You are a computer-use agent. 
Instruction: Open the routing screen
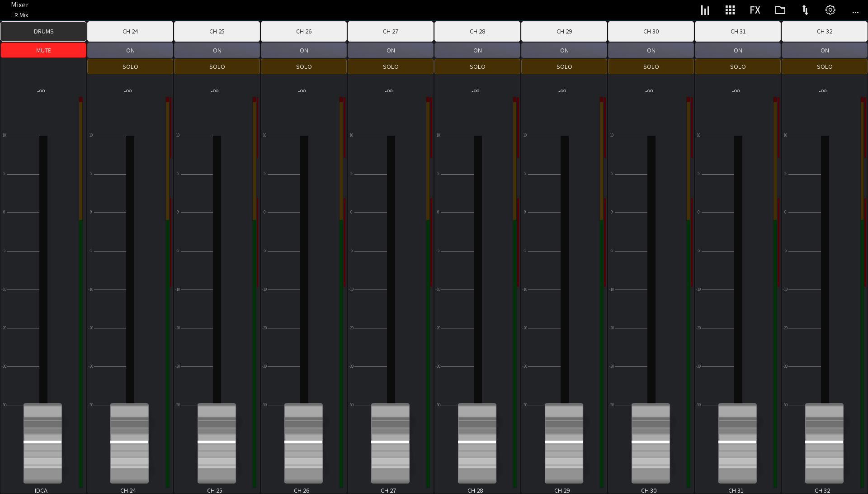pyautogui.click(x=805, y=9)
